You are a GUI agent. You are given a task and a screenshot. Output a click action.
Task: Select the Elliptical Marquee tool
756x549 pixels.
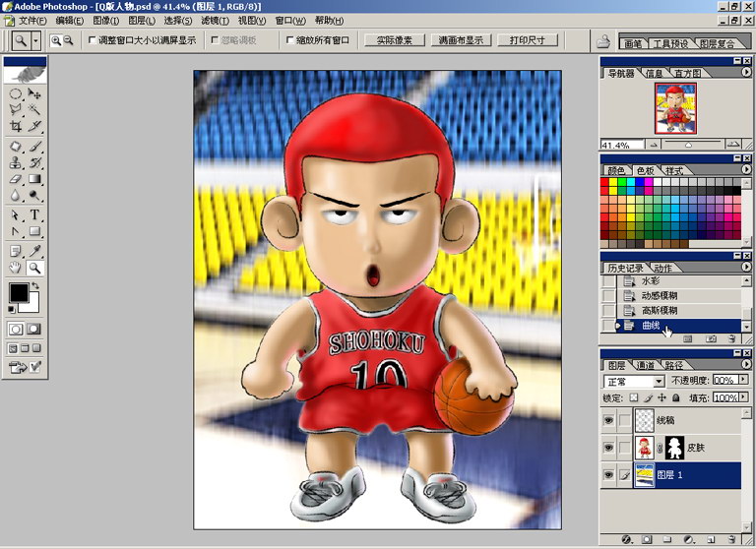(x=16, y=93)
